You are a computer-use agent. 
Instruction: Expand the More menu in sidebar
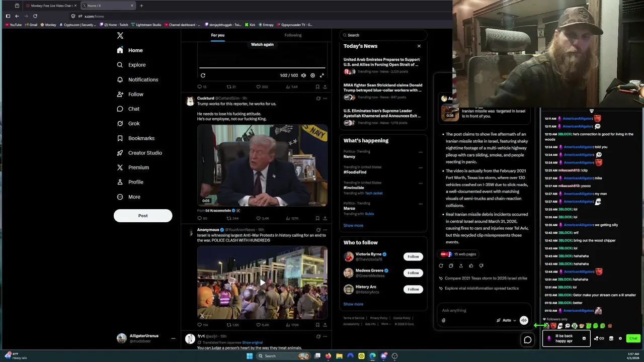tap(128, 197)
